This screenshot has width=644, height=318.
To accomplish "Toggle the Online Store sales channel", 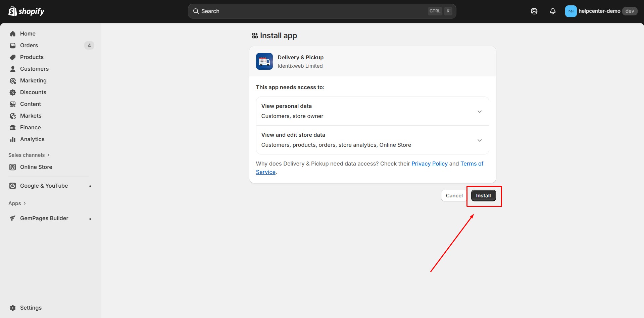I will click(x=36, y=167).
